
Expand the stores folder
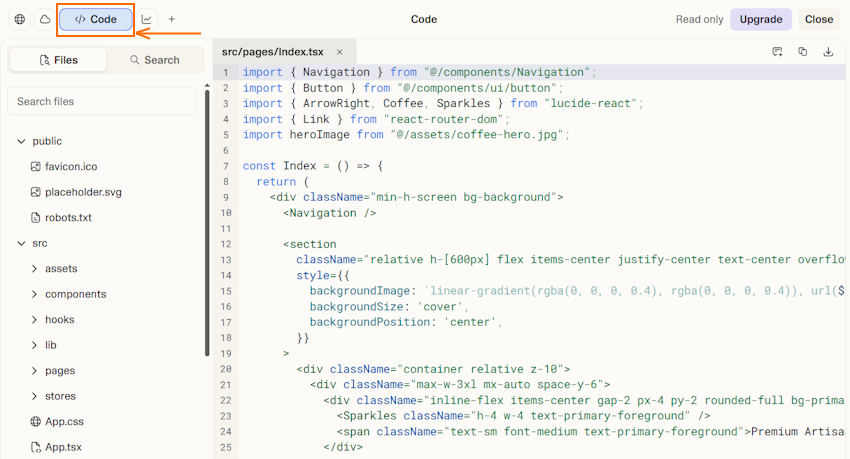[x=53, y=396]
